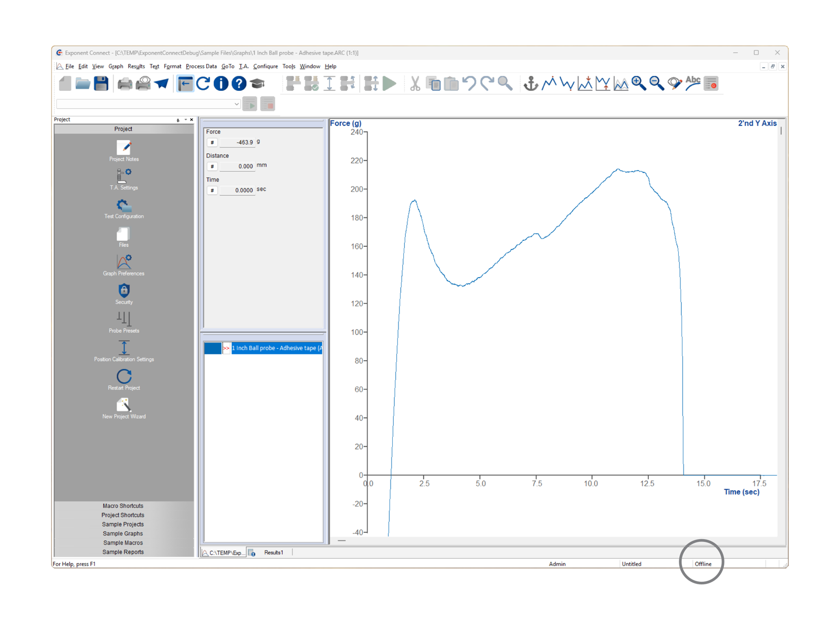Open the Results menu
The image size is (840, 630).
click(x=136, y=67)
